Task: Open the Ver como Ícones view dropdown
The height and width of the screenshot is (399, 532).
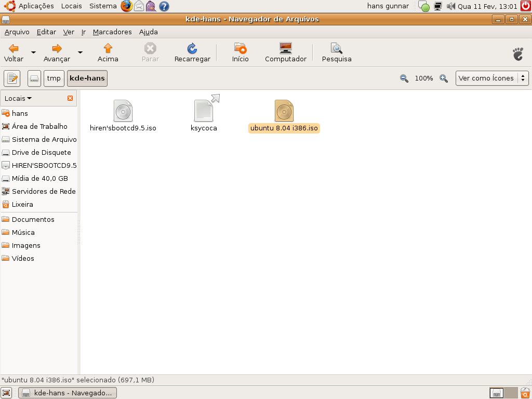Action: click(492, 78)
